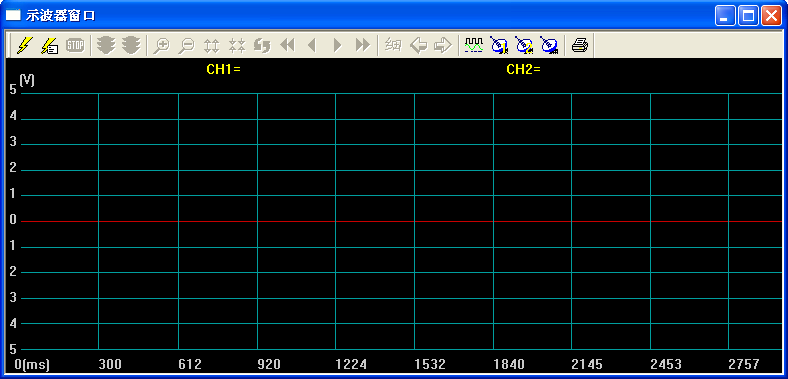Click the yellow lightning bolt start icon

(23, 46)
